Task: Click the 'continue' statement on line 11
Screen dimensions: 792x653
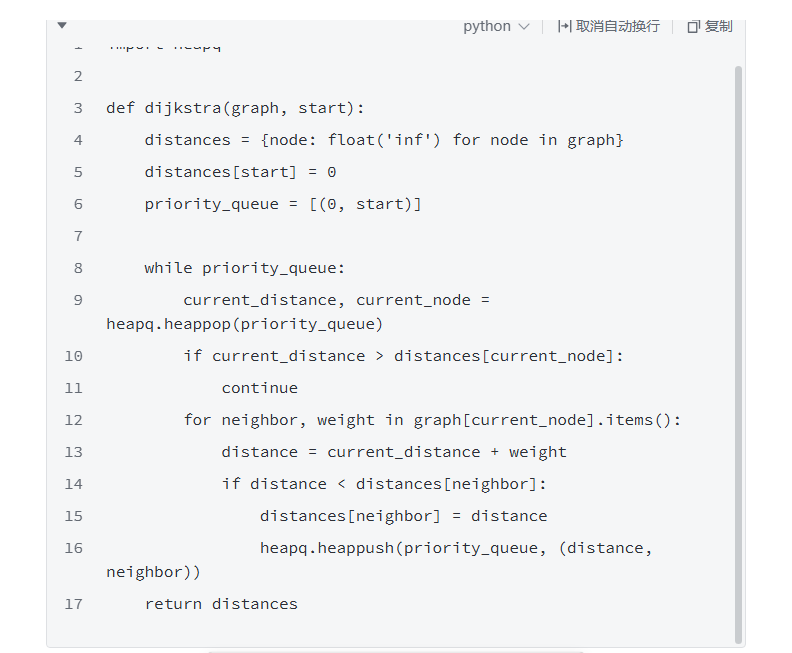Action: pyautogui.click(x=260, y=388)
